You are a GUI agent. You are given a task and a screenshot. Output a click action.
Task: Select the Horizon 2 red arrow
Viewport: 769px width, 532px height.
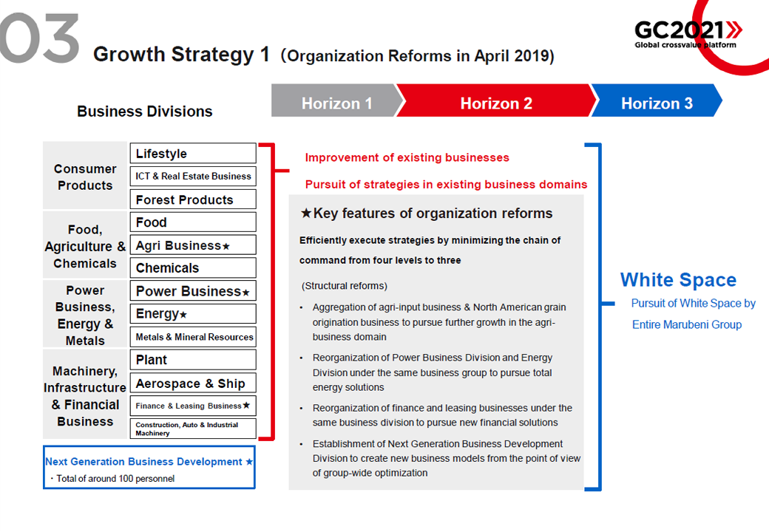click(x=495, y=103)
